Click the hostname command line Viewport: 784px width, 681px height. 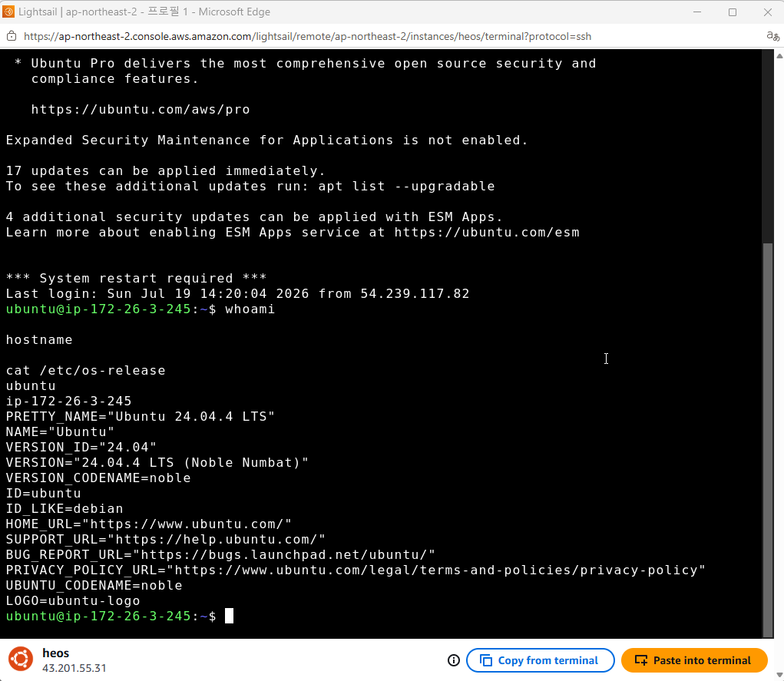point(39,340)
